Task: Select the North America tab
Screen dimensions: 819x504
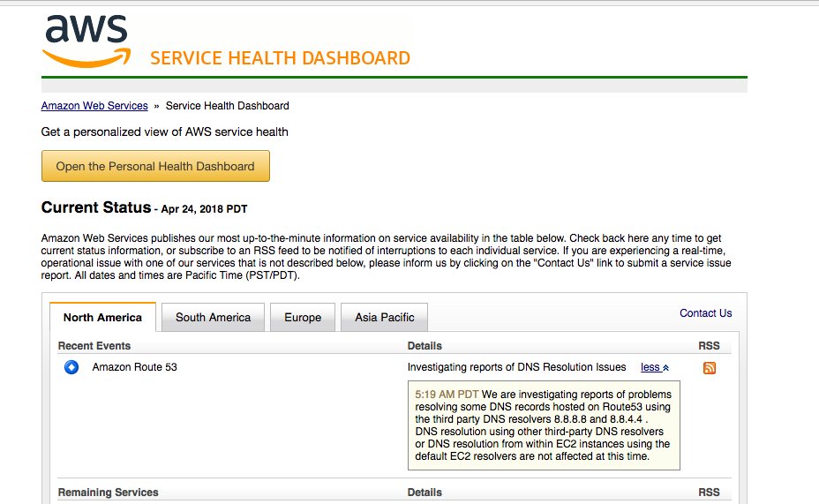Action: pyautogui.click(x=103, y=317)
